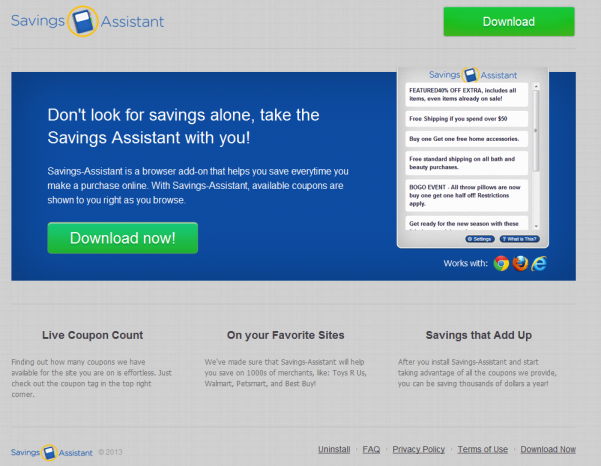Click the Download Now footer link
The height and width of the screenshot is (466, 601).
pos(548,449)
